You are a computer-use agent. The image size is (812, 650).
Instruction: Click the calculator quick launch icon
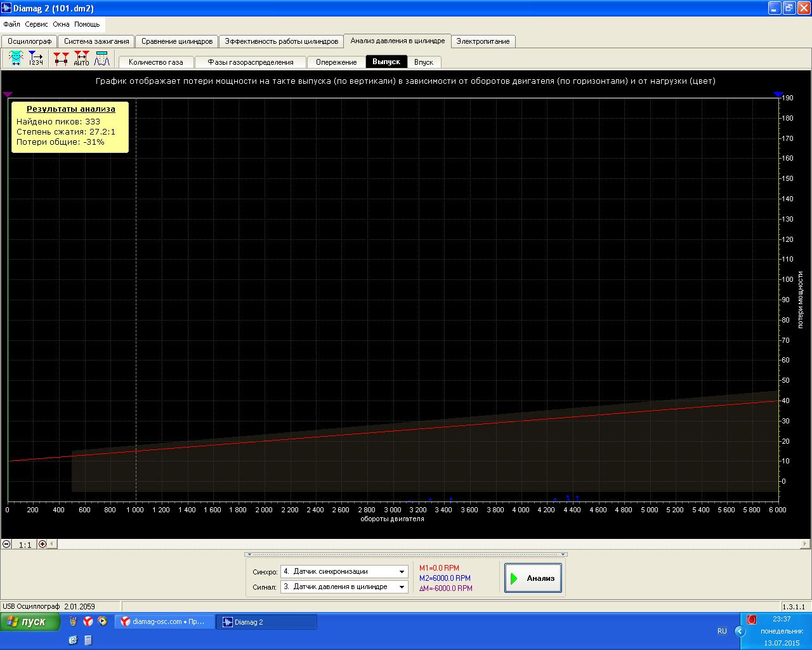[88, 640]
